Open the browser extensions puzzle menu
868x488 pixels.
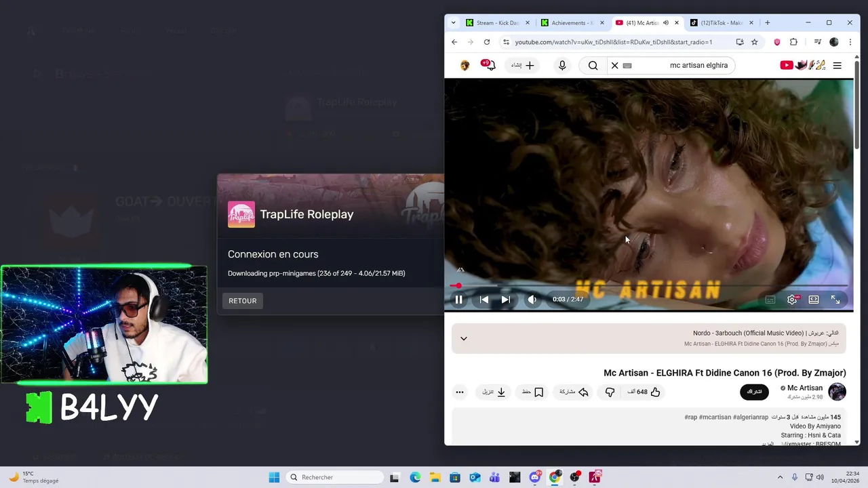[x=793, y=42]
